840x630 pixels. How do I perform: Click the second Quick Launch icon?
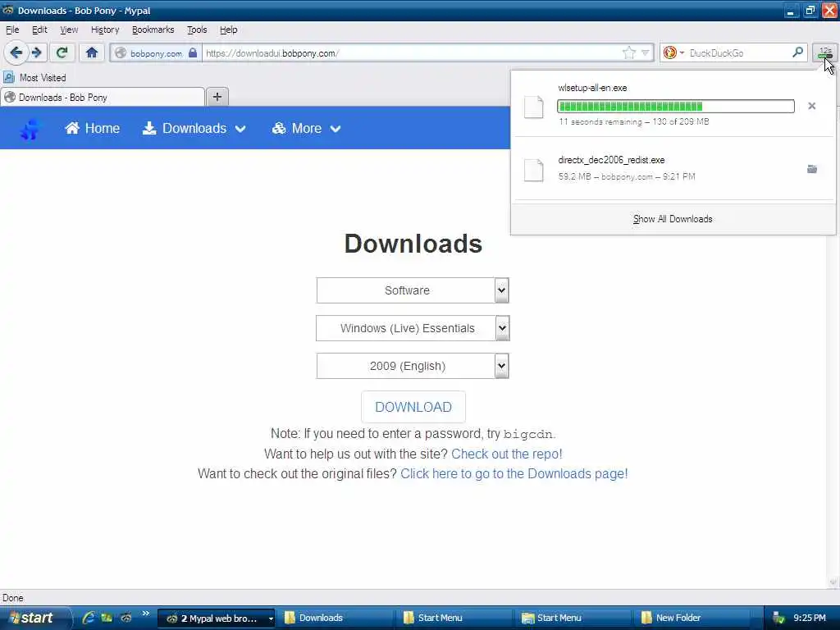[107, 618]
